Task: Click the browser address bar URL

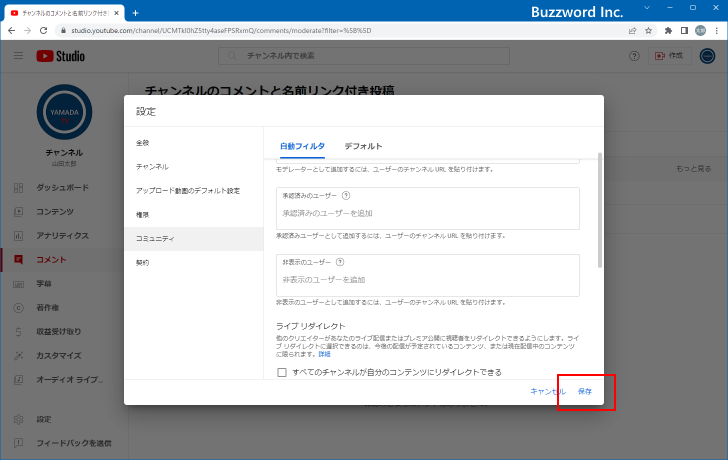Action: pyautogui.click(x=221, y=31)
